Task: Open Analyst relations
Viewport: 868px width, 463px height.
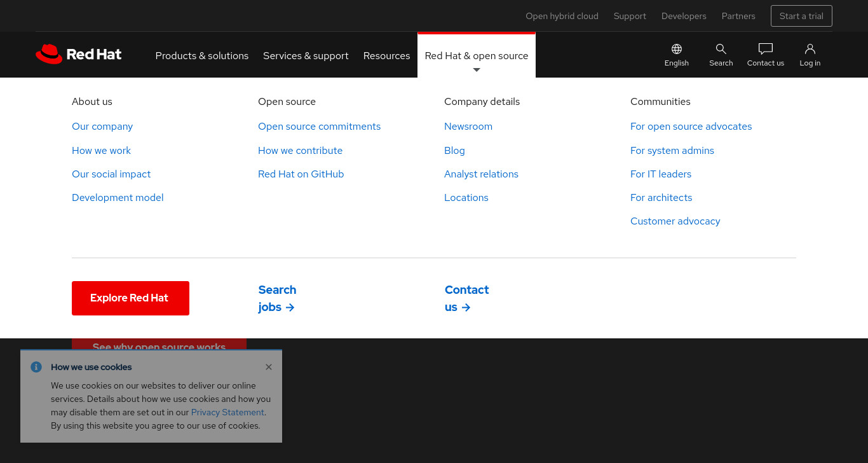Action: 481,174
